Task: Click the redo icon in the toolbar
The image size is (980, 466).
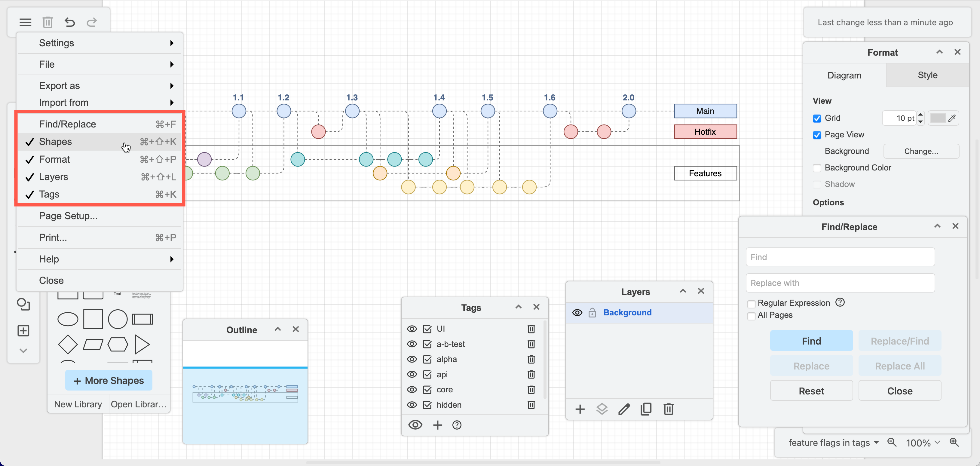Action: pos(91,22)
